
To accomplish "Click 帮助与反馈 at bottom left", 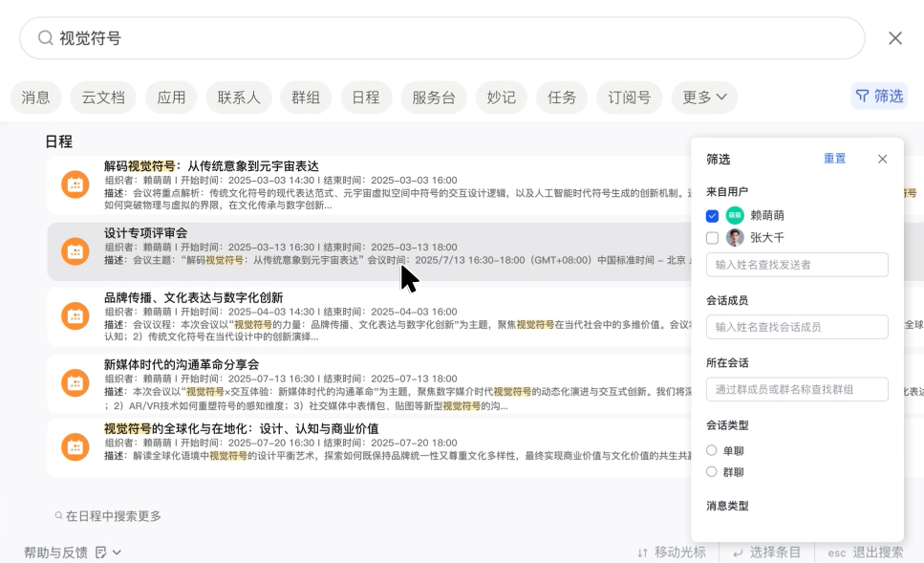I will pos(55,552).
